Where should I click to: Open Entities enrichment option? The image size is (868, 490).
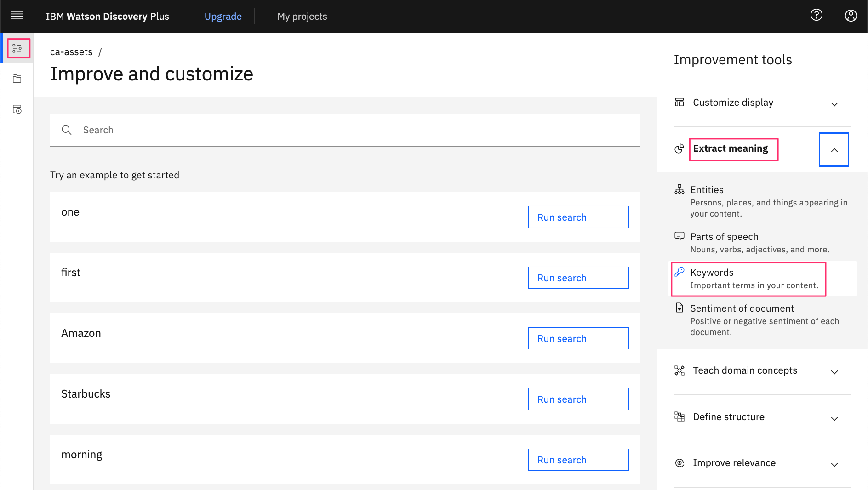coord(762,201)
